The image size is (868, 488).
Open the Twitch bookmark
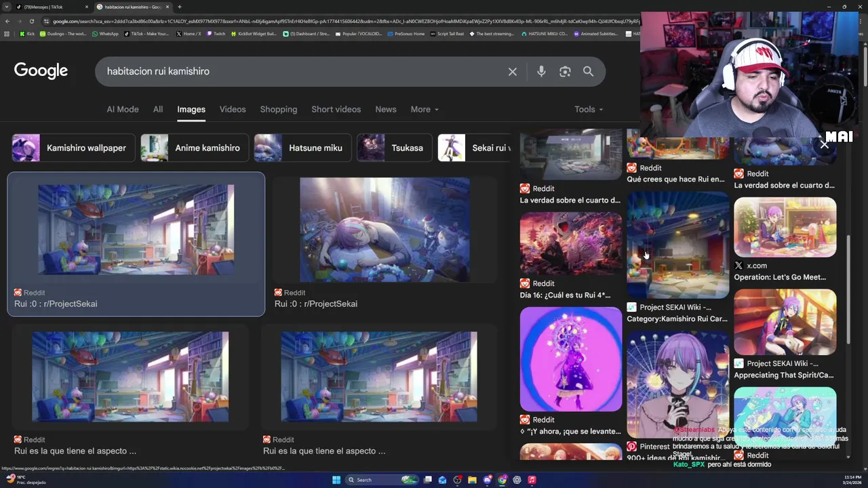pos(216,33)
